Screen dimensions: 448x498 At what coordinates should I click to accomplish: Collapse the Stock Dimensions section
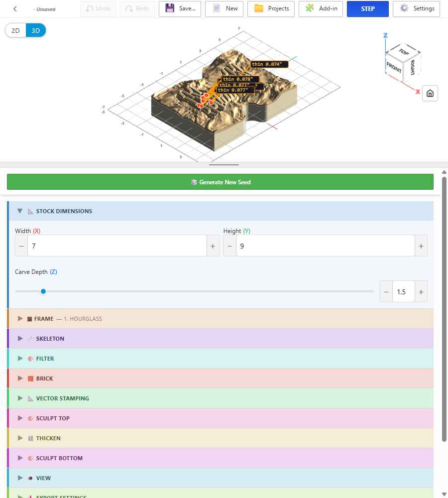click(20, 211)
